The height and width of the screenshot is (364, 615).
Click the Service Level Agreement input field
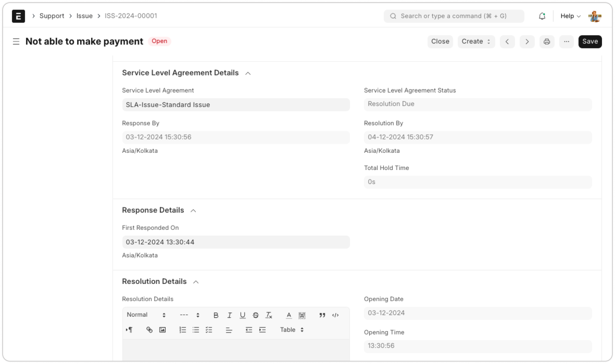click(236, 105)
